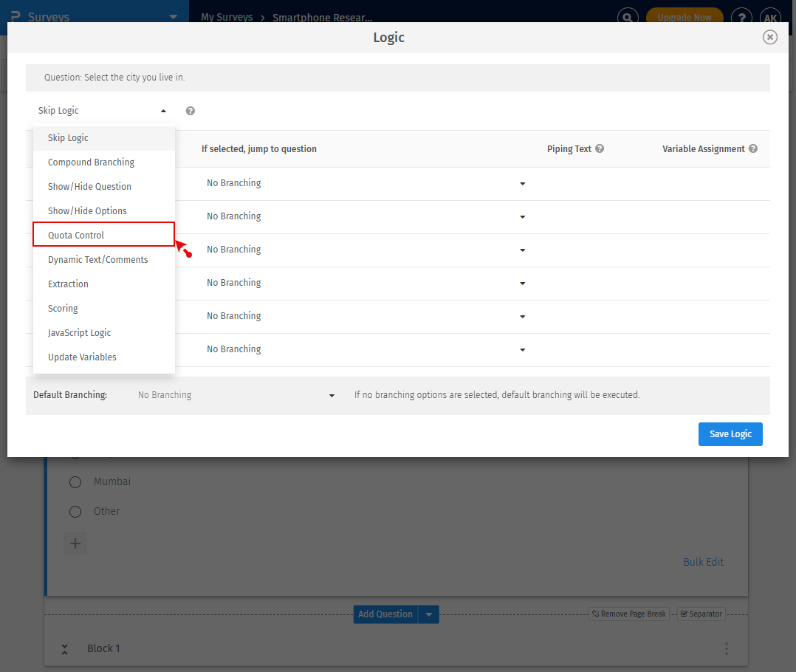Click Add Question button
The width and height of the screenshot is (796, 672).
(x=385, y=614)
